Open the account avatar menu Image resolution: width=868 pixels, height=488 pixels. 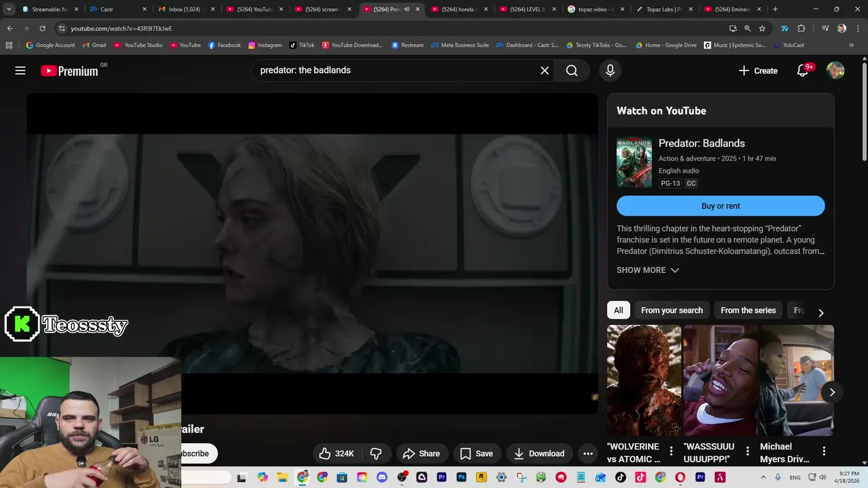point(835,70)
